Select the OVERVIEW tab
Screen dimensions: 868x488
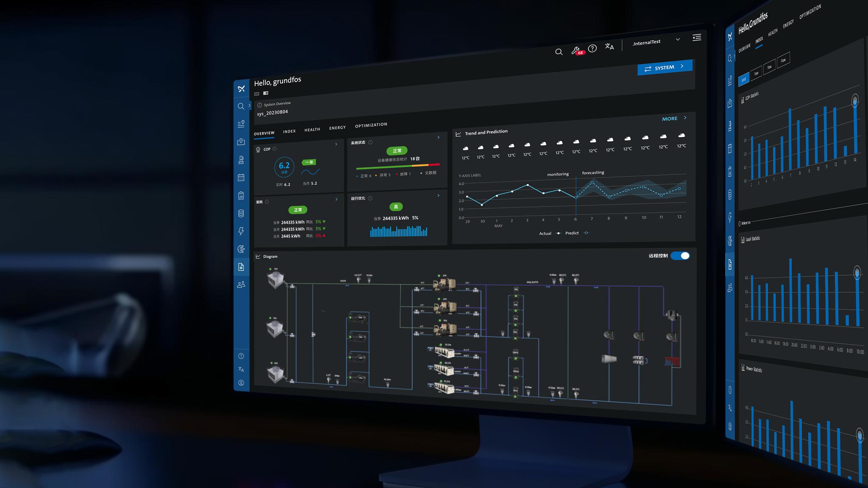[x=264, y=133]
